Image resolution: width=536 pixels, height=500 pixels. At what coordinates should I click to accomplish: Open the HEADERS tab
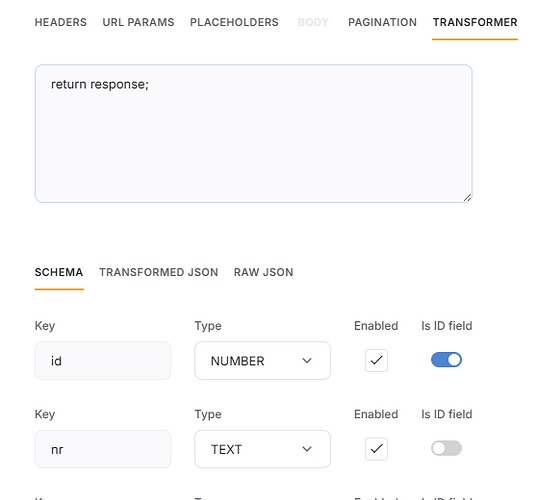click(61, 22)
